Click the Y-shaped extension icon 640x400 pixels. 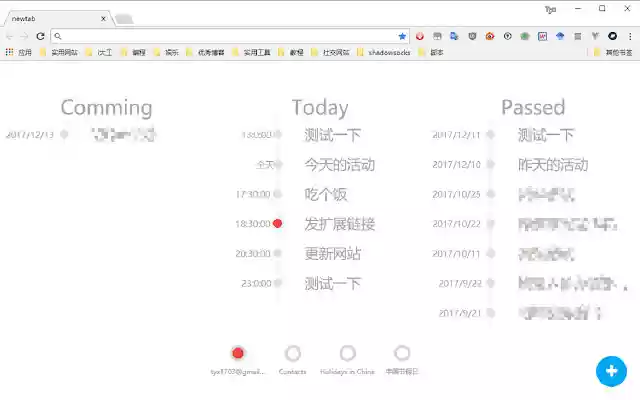tap(595, 36)
